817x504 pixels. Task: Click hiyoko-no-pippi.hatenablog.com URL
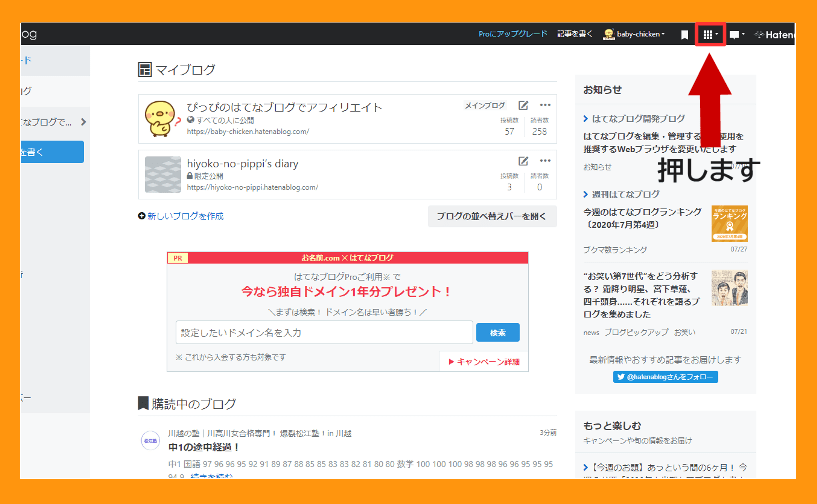[252, 187]
